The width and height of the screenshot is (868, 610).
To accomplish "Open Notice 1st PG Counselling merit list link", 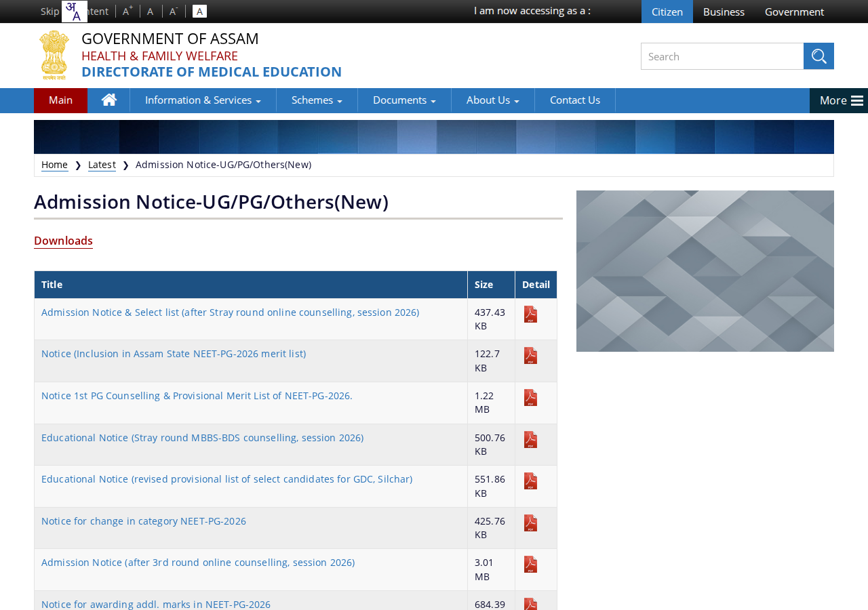I will (197, 396).
